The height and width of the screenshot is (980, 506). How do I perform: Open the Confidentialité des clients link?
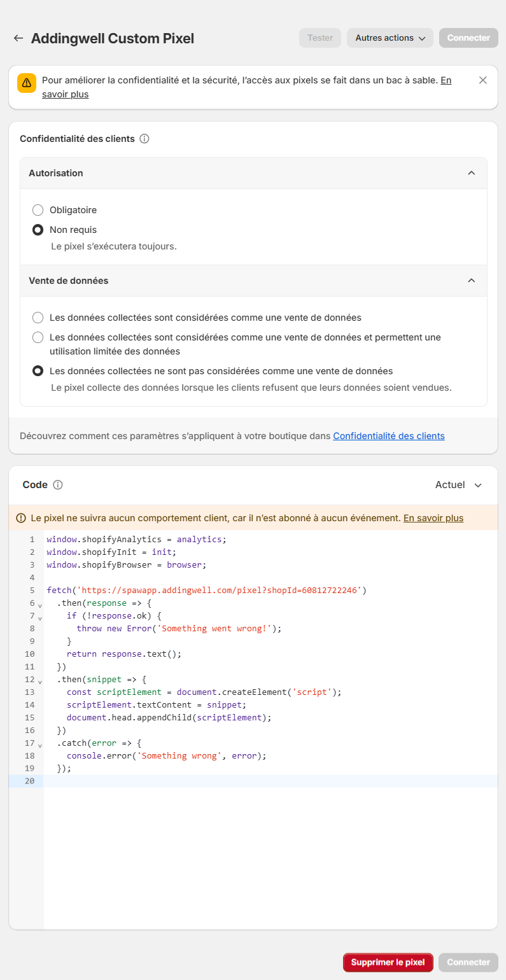pos(389,436)
